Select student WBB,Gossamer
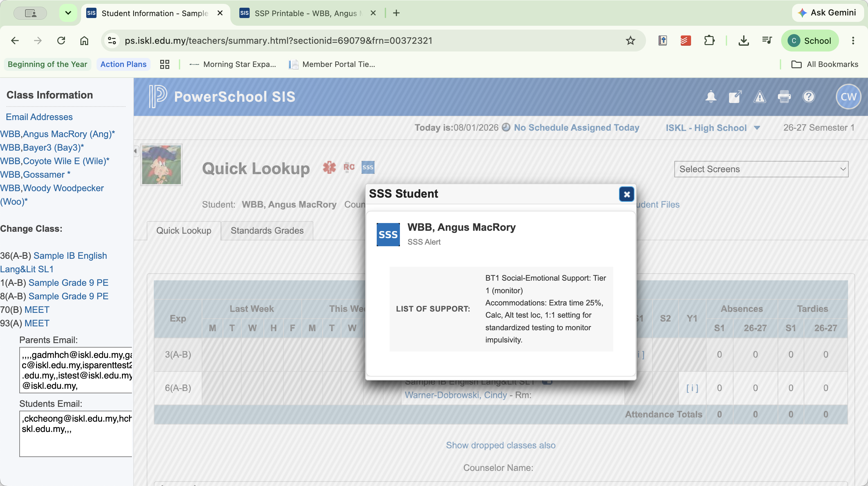 click(35, 174)
